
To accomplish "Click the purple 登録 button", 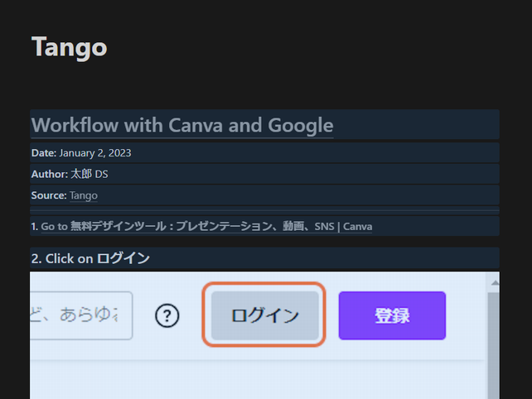I will pyautogui.click(x=392, y=315).
